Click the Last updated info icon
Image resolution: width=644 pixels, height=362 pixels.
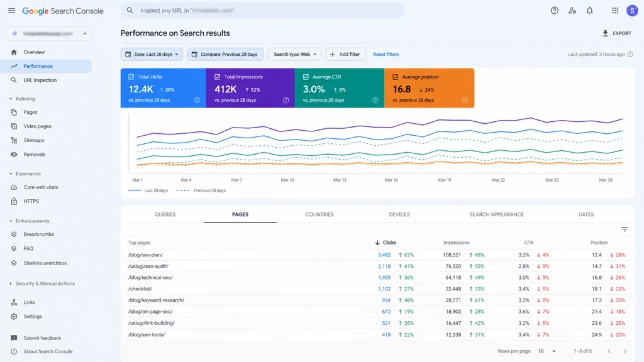630,54
